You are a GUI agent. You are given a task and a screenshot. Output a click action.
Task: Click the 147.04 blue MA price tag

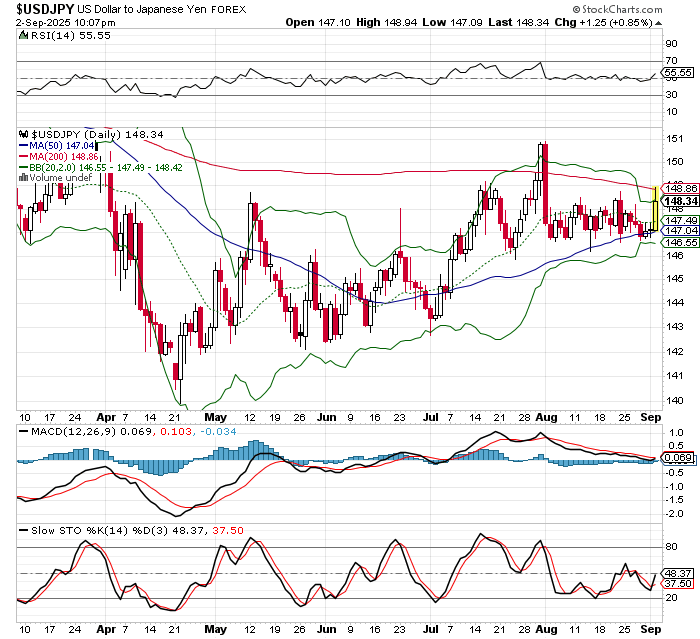pos(680,231)
